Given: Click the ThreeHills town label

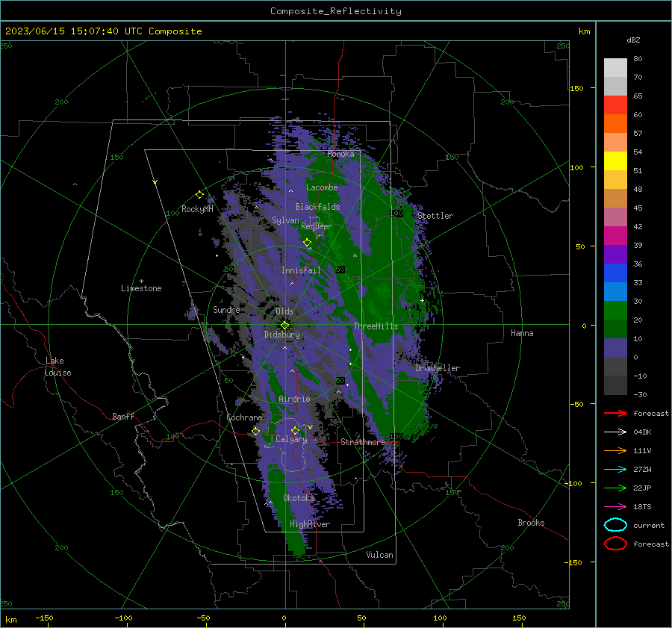Looking at the screenshot, I should [376, 326].
